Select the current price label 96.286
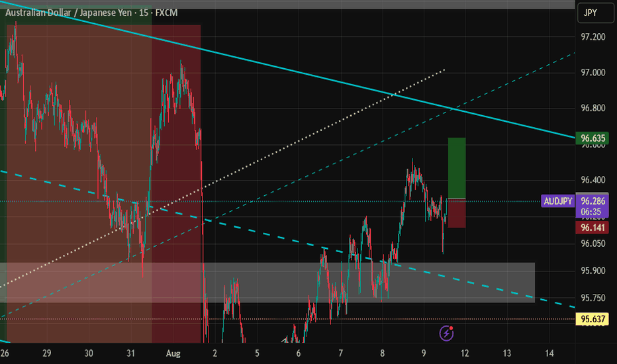 [x=593, y=201]
